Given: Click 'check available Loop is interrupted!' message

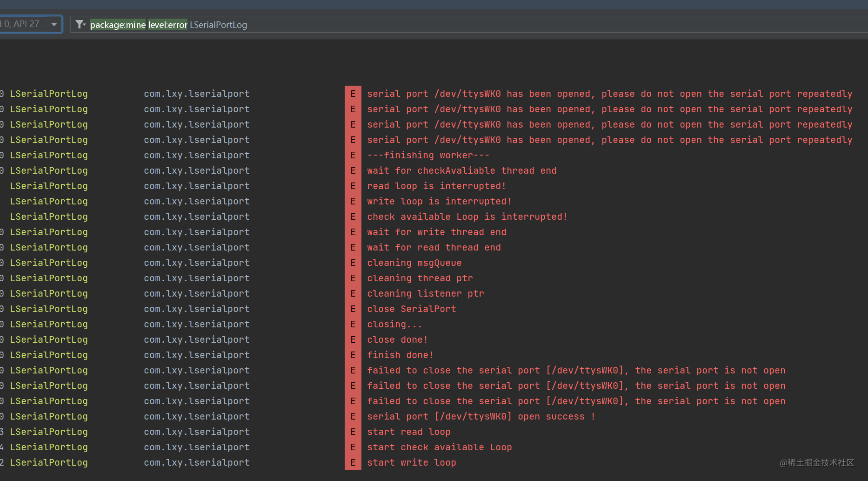Looking at the screenshot, I should click(x=467, y=217).
